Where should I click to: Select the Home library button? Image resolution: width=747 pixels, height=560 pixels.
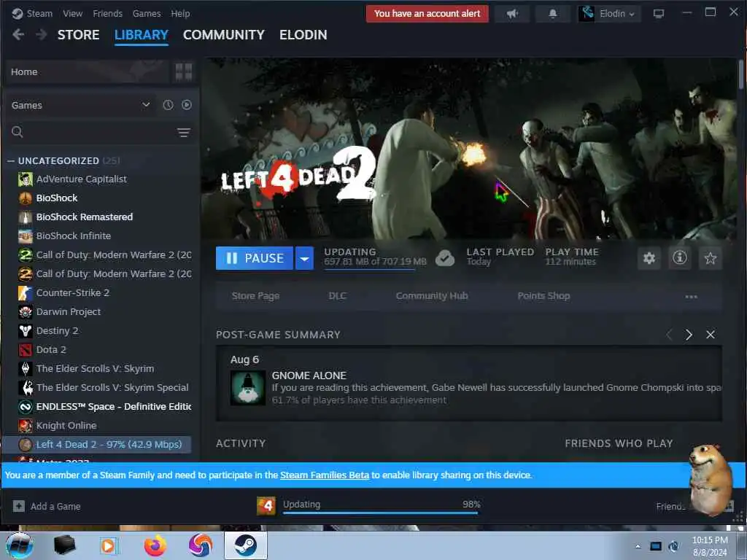(88, 72)
